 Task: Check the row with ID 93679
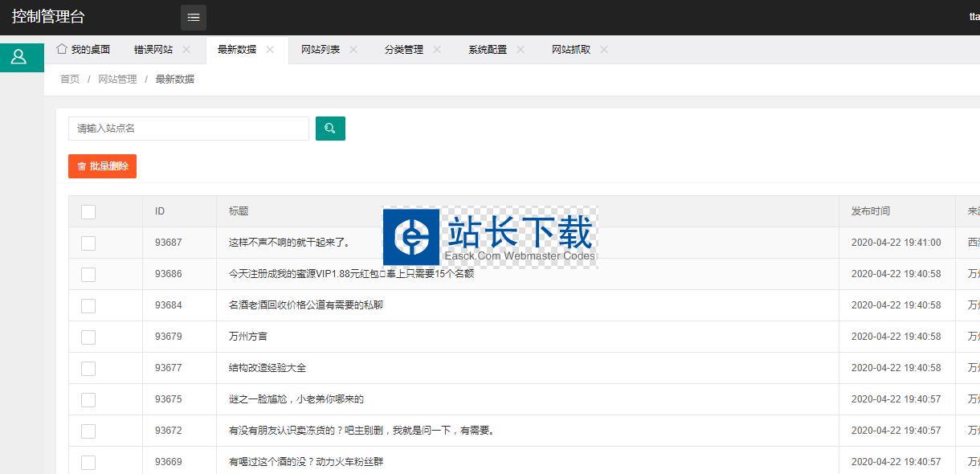88,337
